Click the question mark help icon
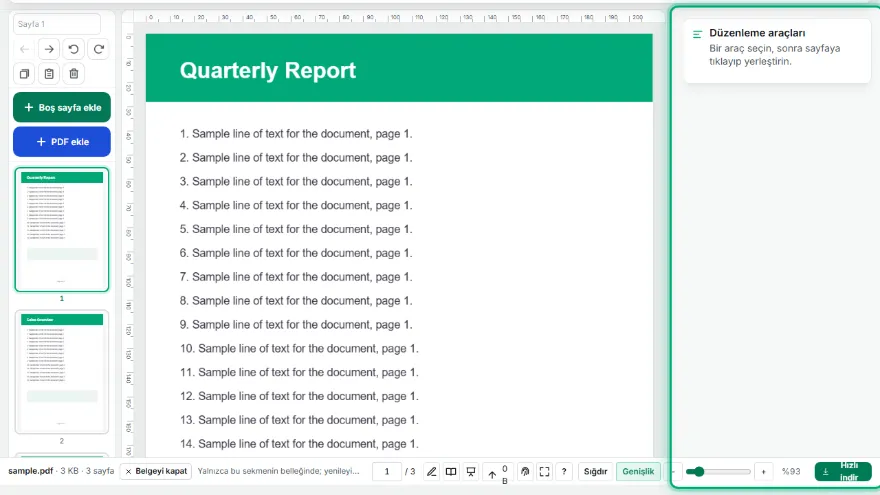 point(564,471)
